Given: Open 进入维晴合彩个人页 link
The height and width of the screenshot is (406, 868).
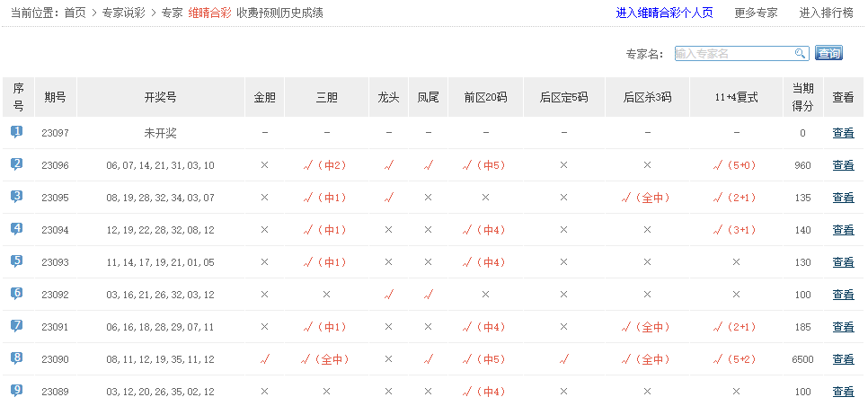Looking at the screenshot, I should click(x=664, y=13).
